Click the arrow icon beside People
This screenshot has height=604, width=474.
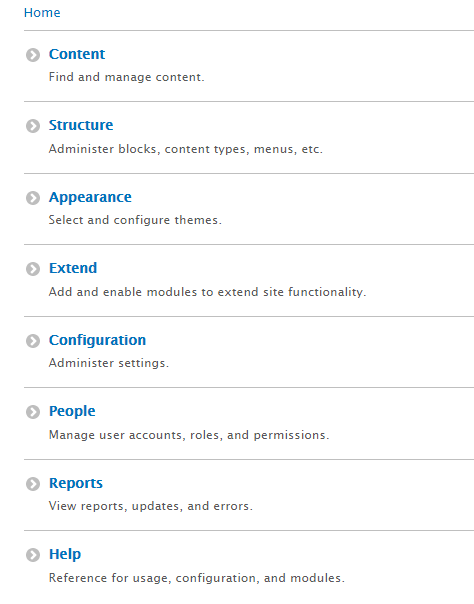tap(33, 412)
